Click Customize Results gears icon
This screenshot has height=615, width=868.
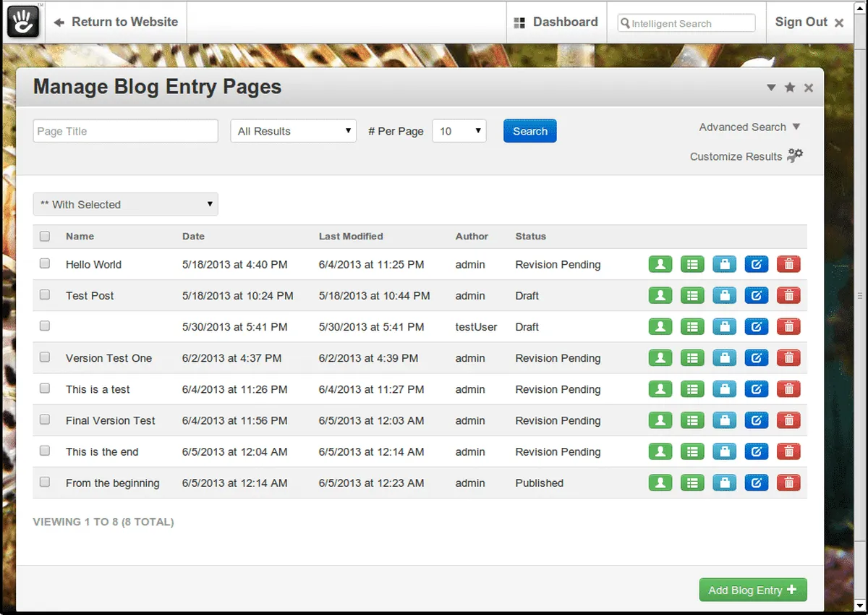(x=795, y=156)
